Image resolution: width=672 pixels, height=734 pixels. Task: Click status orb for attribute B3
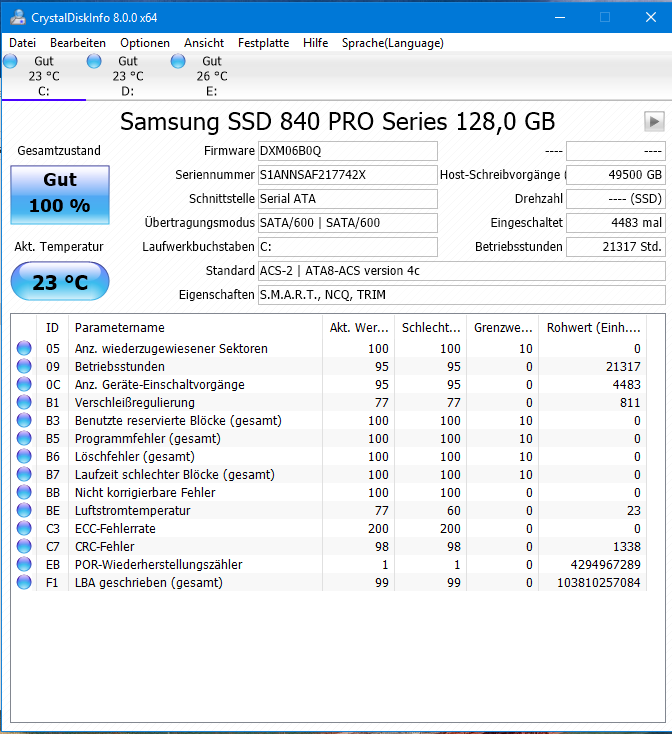pyautogui.click(x=24, y=420)
